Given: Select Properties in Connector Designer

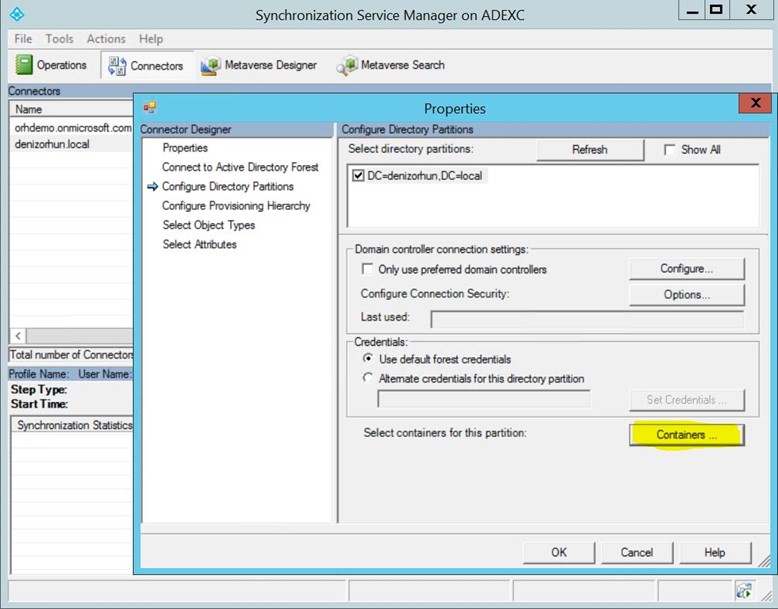Looking at the screenshot, I should (x=185, y=148).
